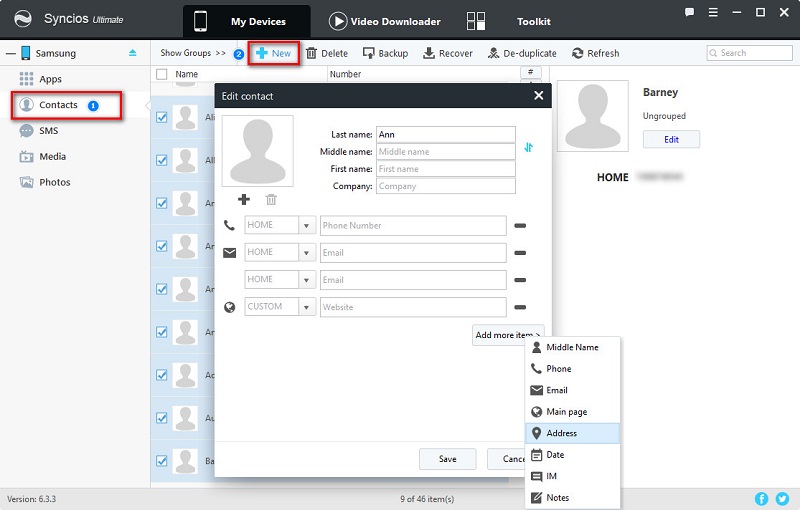Create a New contact

pyautogui.click(x=273, y=53)
